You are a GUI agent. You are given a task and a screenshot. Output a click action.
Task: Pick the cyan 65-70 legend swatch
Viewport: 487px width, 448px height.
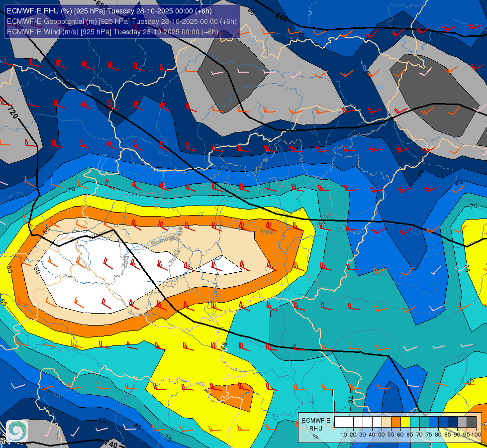click(415, 422)
